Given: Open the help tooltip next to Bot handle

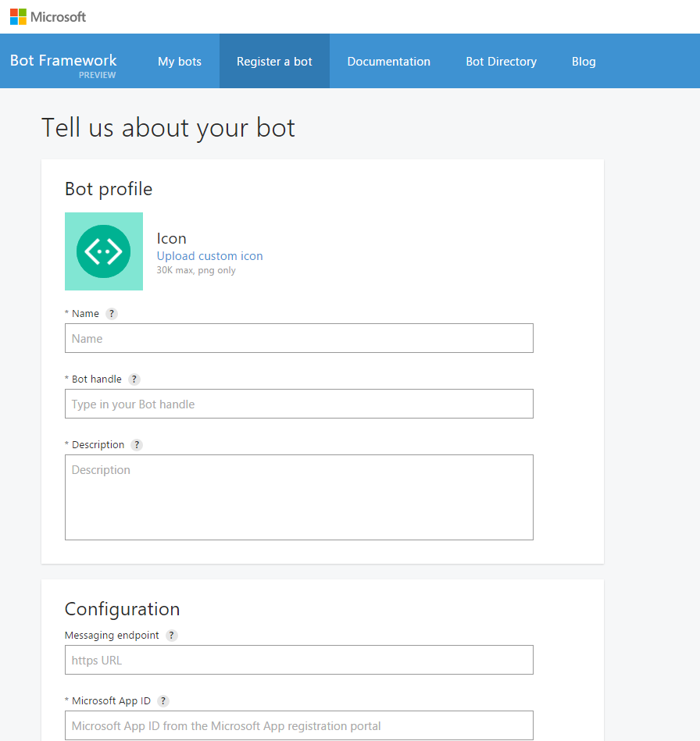Looking at the screenshot, I should (134, 379).
